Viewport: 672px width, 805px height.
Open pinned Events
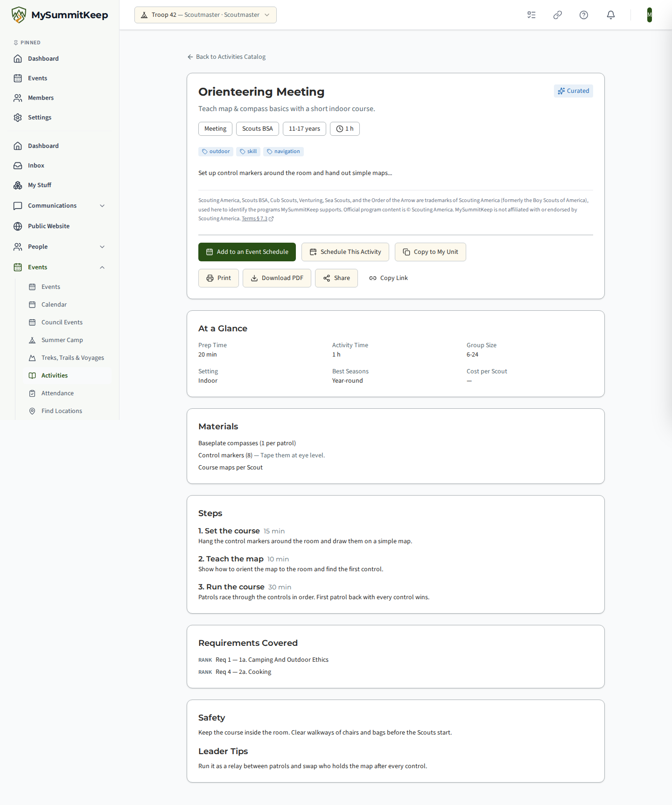pyautogui.click(x=60, y=78)
